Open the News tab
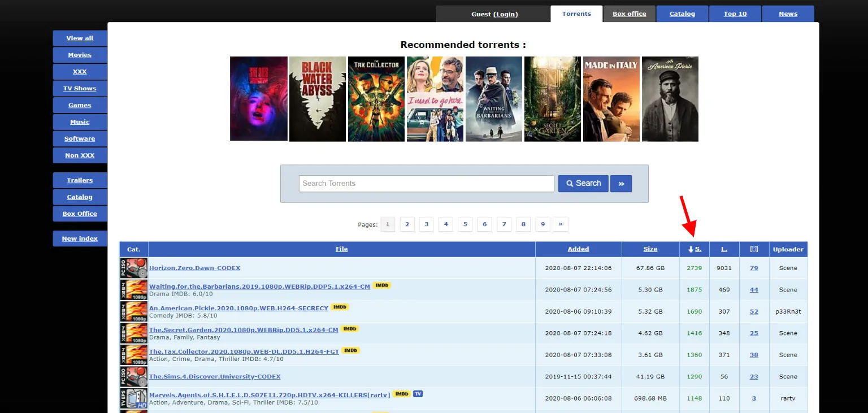Image resolution: width=868 pixels, height=413 pixels. (788, 14)
